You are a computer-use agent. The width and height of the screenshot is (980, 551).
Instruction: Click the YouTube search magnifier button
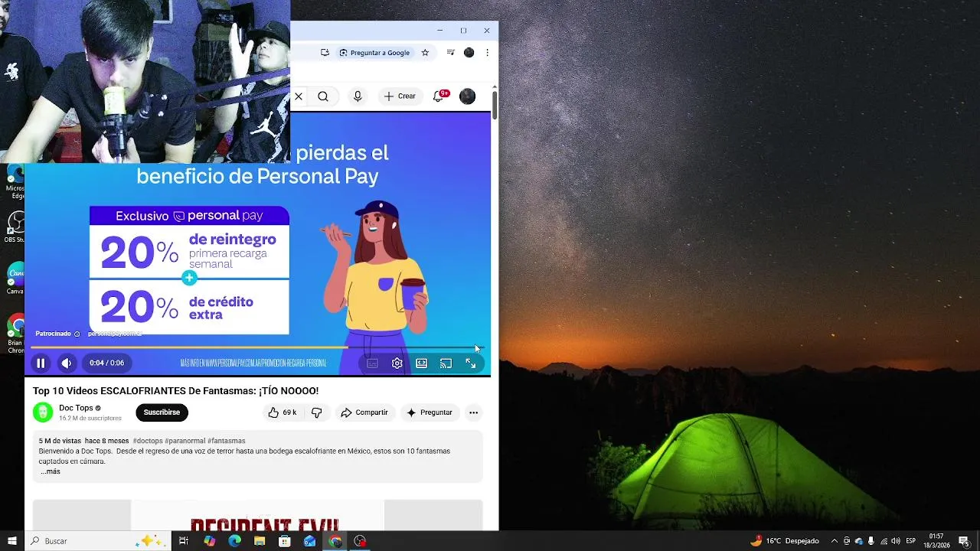(x=323, y=96)
